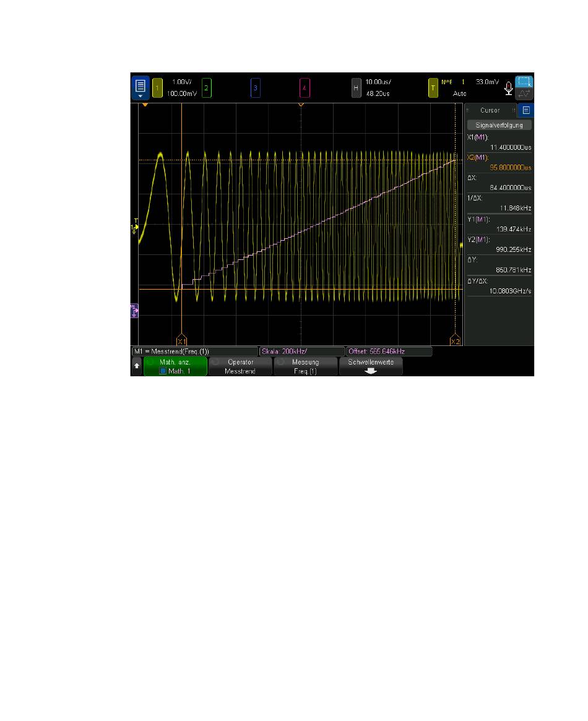The image size is (588, 721).
Task: Expand Schwellenwerte submenu
Action: point(371,366)
